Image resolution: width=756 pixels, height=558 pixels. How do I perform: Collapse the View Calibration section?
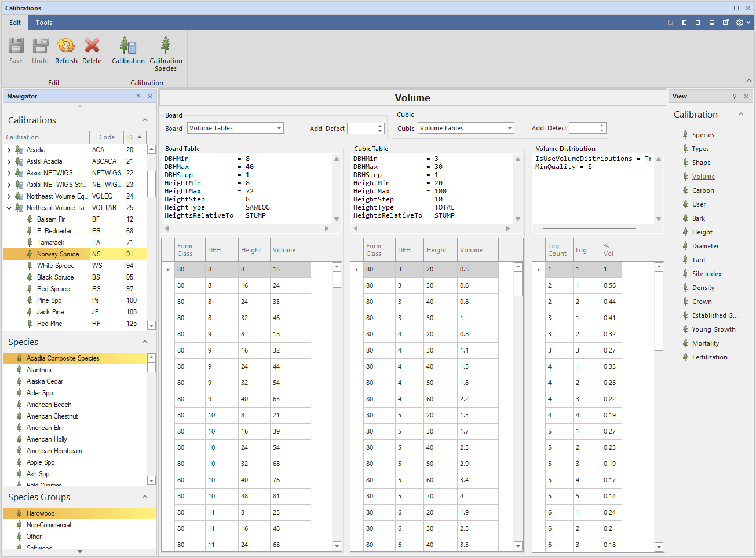[741, 115]
